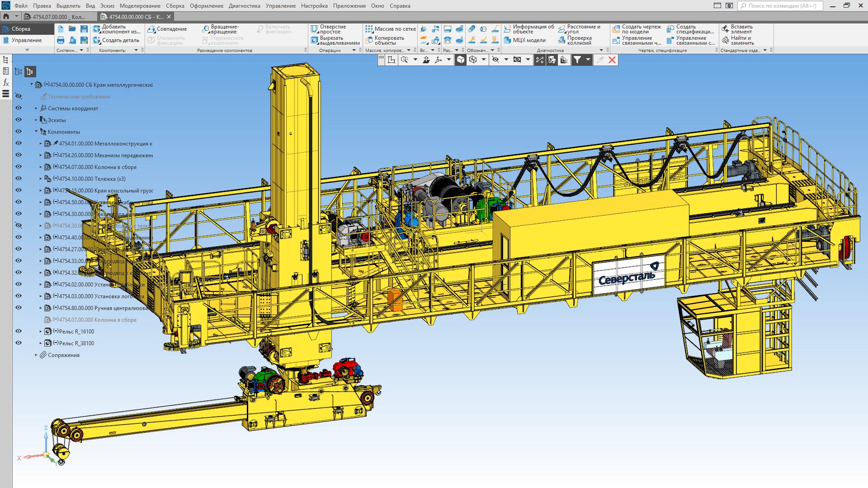Screen dimensions: 868x488
Task: Select the Coincidence mate tool
Action: click(x=167, y=29)
